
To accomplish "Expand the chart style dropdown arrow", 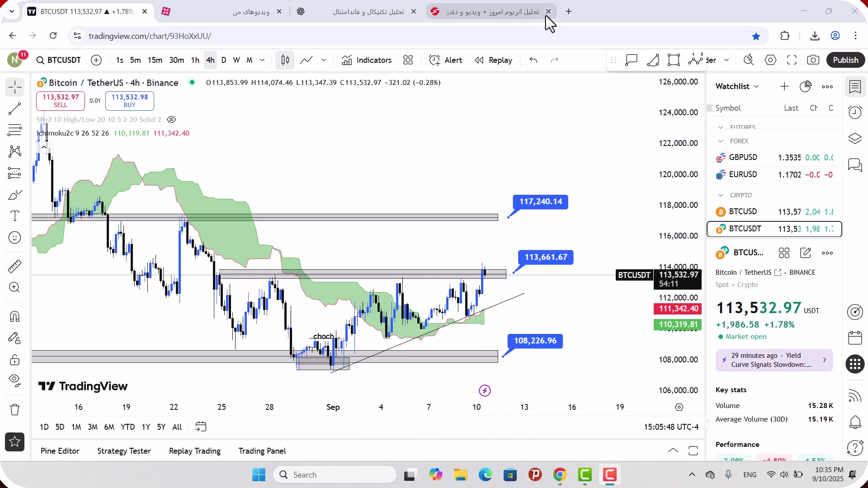I will coord(324,60).
